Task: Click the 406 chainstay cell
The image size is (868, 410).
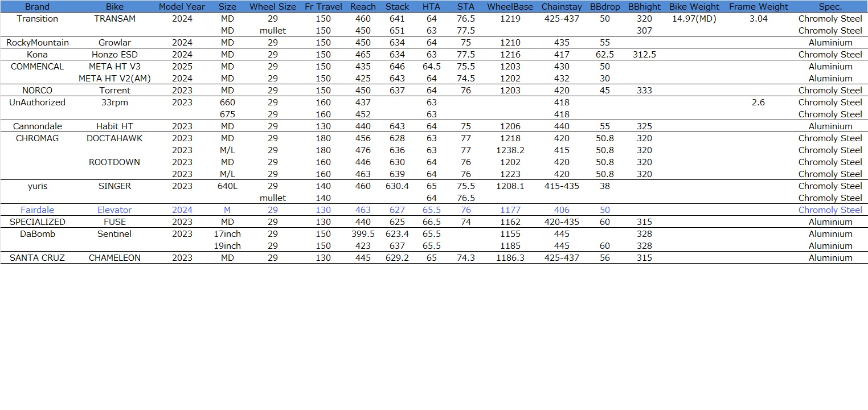Action: pyautogui.click(x=562, y=210)
